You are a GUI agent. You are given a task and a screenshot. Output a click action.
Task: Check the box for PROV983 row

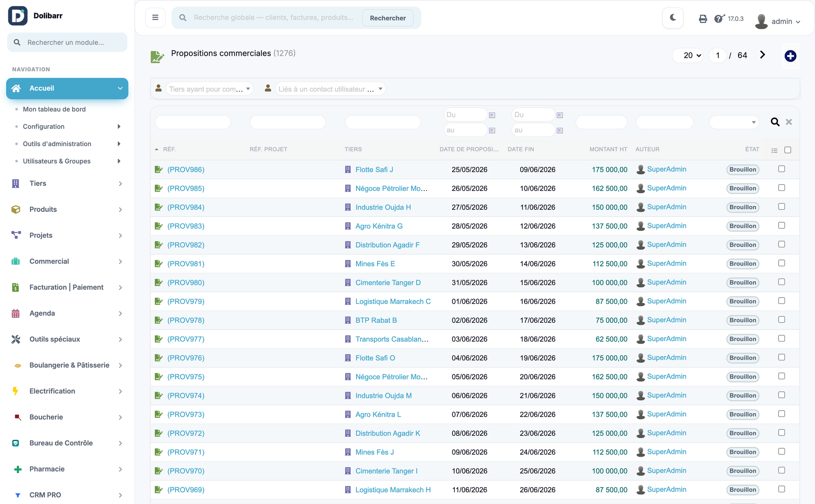(781, 225)
